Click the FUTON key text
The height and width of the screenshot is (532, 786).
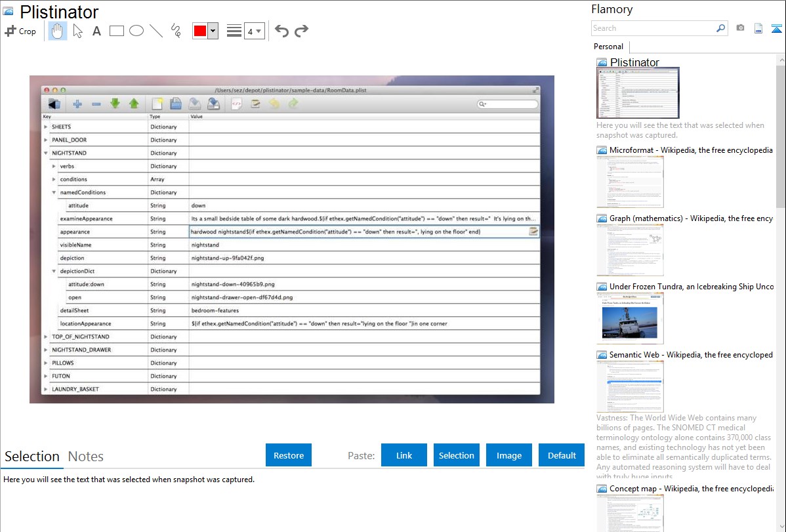click(x=60, y=376)
